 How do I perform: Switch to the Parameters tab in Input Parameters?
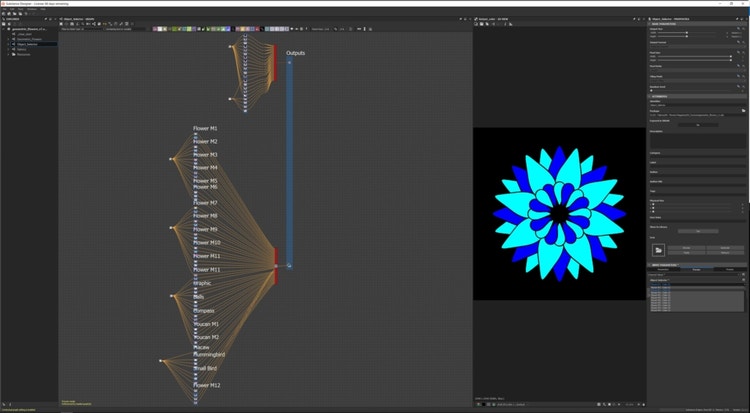[x=663, y=269]
